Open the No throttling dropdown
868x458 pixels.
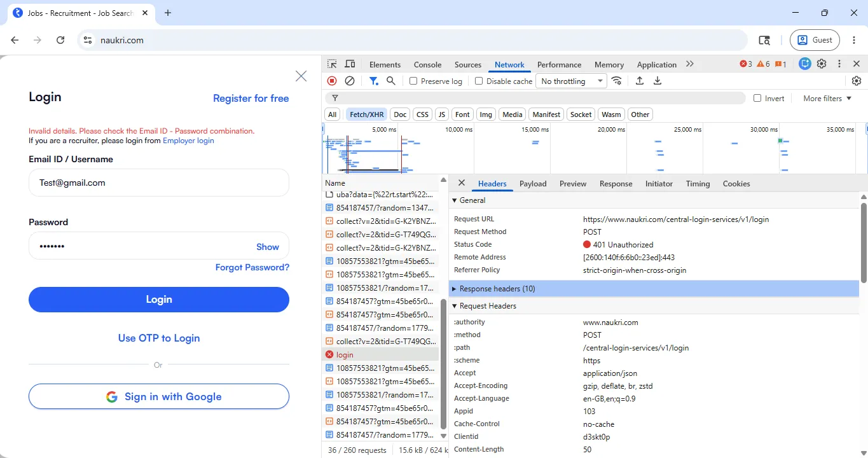coord(572,81)
